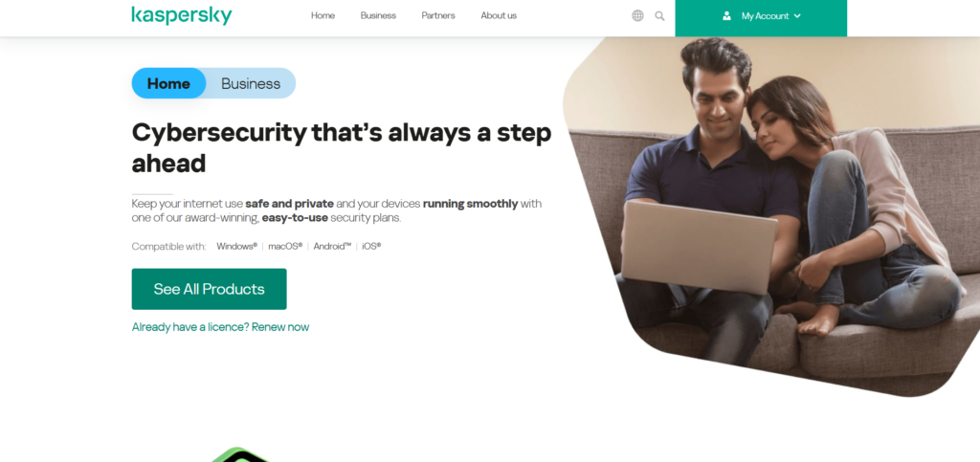Click the Android compatibility label
The width and height of the screenshot is (980, 462).
click(332, 246)
